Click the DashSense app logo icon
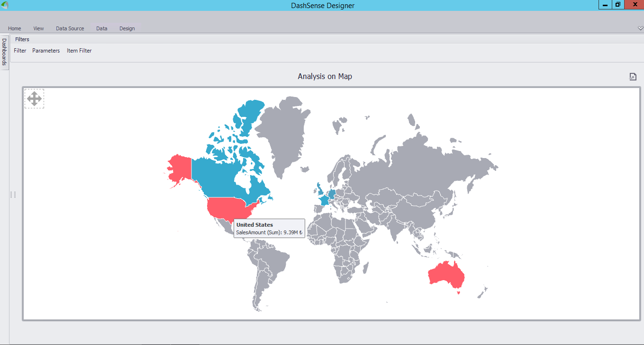Image resolution: width=644 pixels, height=345 pixels. click(x=5, y=5)
